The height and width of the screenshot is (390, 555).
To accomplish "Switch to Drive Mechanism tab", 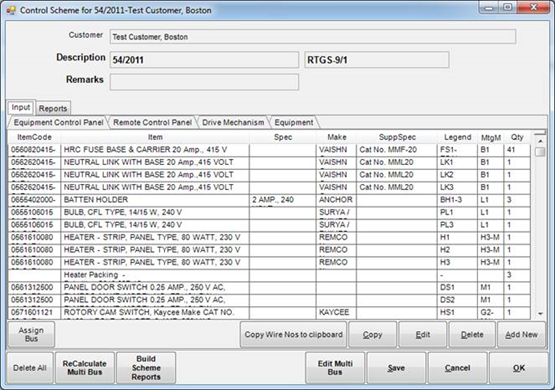I will 233,122.
